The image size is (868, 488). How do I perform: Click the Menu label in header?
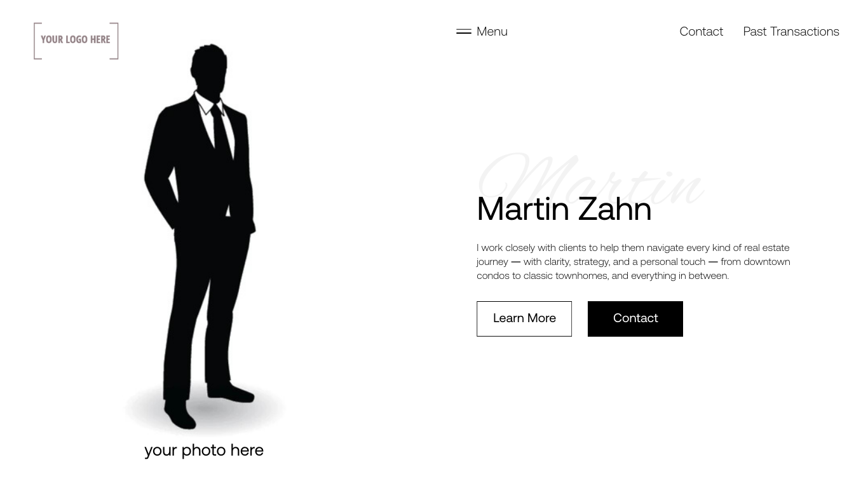(x=492, y=31)
